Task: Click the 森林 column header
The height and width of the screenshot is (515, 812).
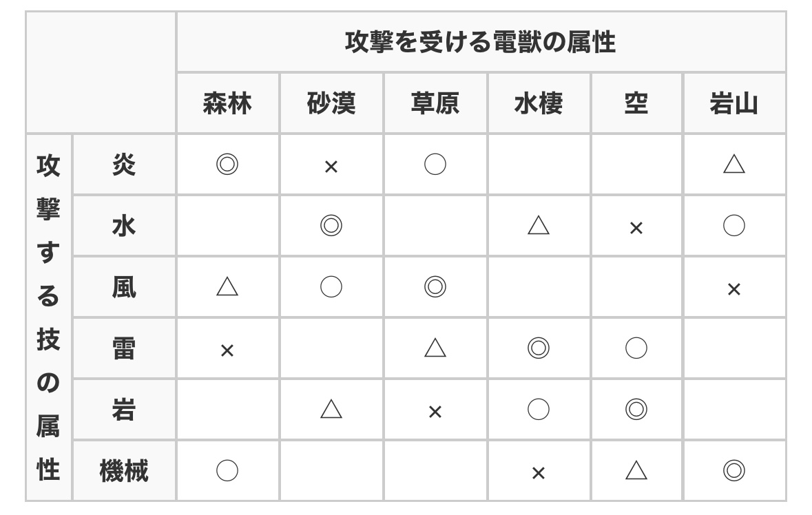Action: click(x=227, y=103)
